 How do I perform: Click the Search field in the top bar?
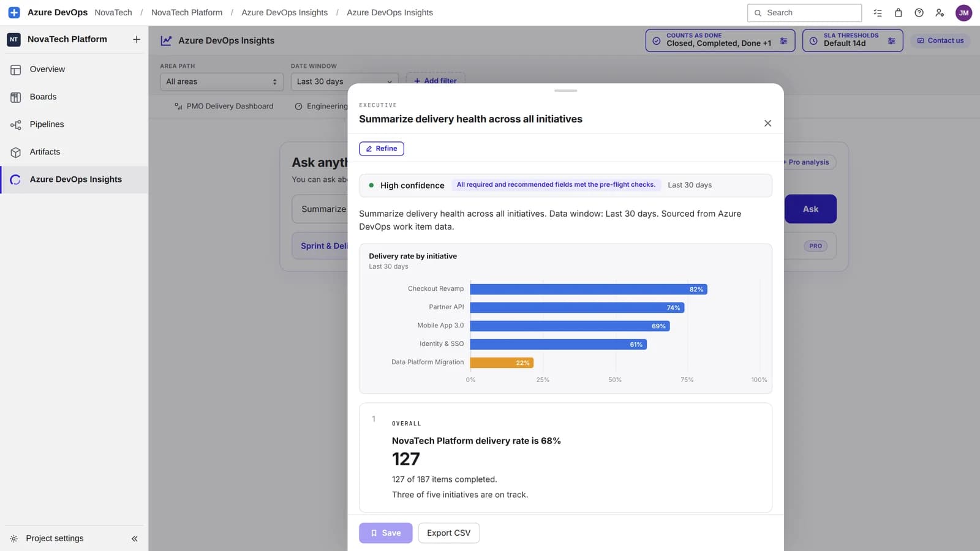pyautogui.click(x=804, y=13)
